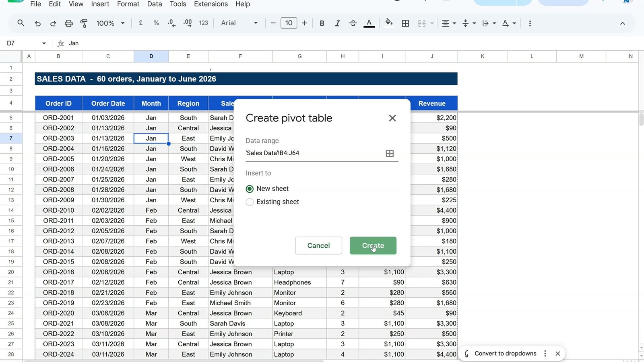Open text rotation dropdown
Viewport: 644px width, 362px height.
(x=509, y=23)
